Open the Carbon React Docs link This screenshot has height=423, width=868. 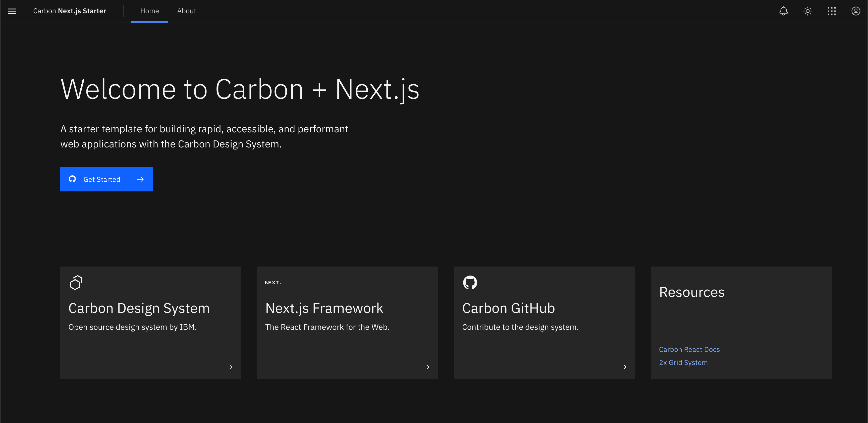tap(689, 349)
